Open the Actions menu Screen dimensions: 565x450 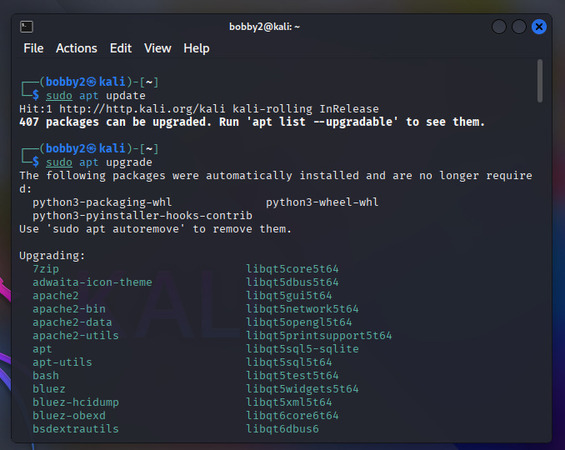click(x=76, y=48)
